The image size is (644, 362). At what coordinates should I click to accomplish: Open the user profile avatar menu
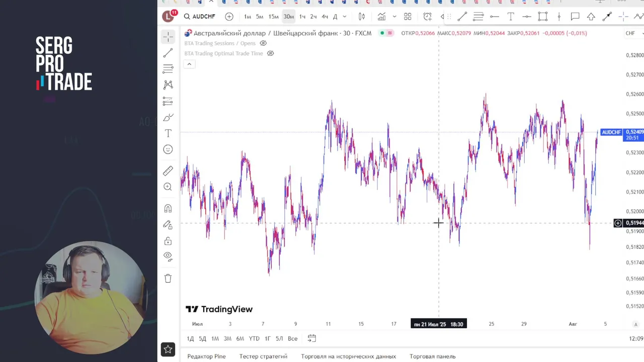168,17
